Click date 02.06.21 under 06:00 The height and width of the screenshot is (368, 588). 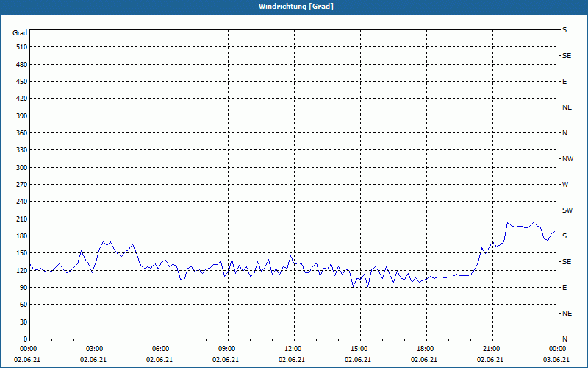click(159, 360)
